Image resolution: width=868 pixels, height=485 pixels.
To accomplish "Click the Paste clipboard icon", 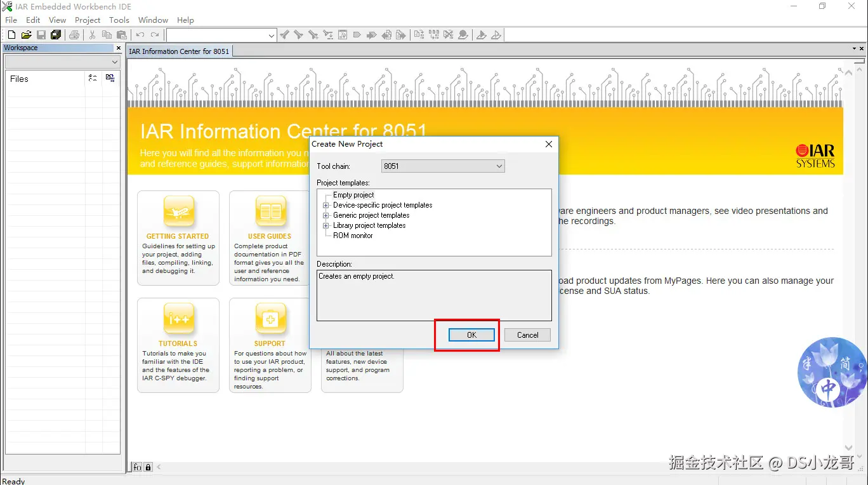I will [122, 35].
